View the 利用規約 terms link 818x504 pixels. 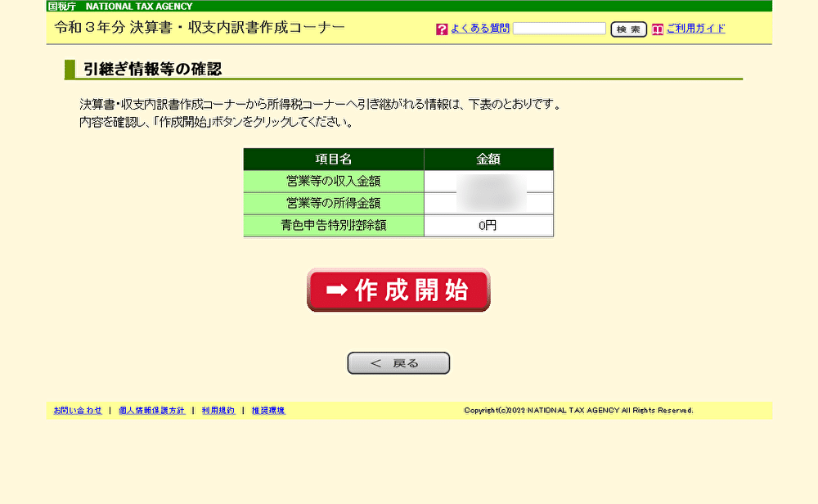pos(218,410)
